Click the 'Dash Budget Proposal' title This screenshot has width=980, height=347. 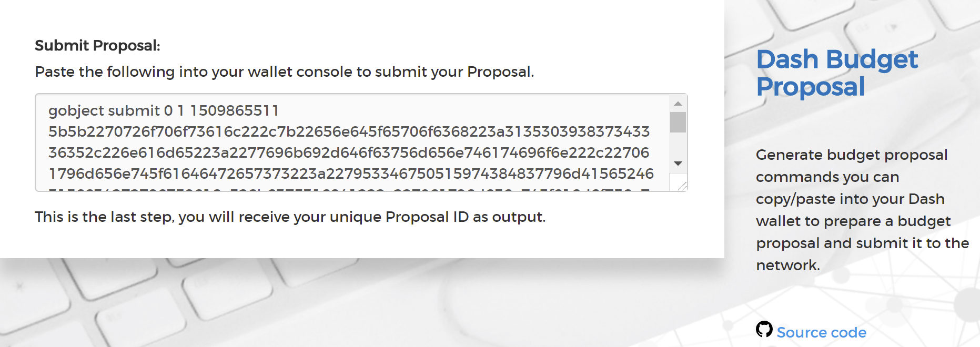(x=836, y=73)
